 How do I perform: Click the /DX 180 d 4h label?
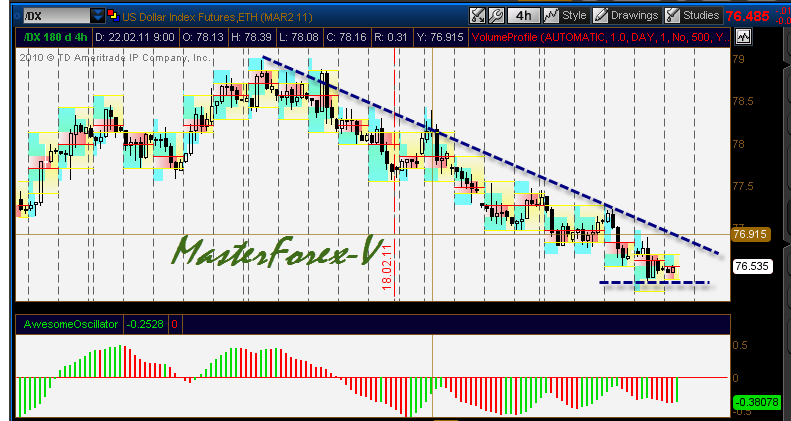tap(55, 37)
